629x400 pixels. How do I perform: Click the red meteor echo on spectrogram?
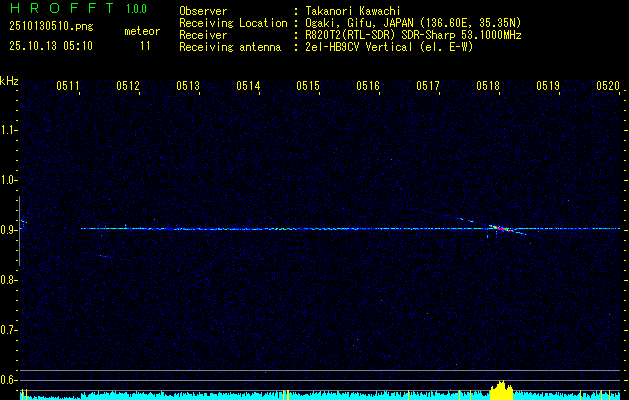tap(501, 229)
